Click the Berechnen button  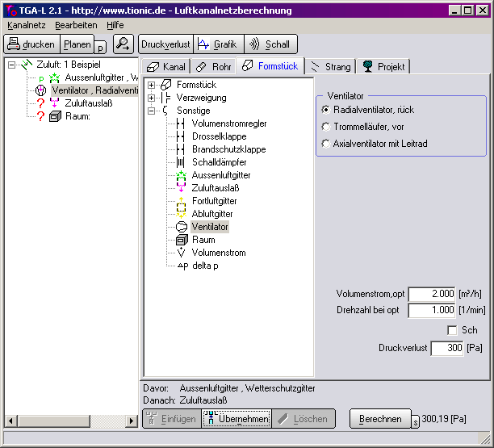tap(380, 419)
